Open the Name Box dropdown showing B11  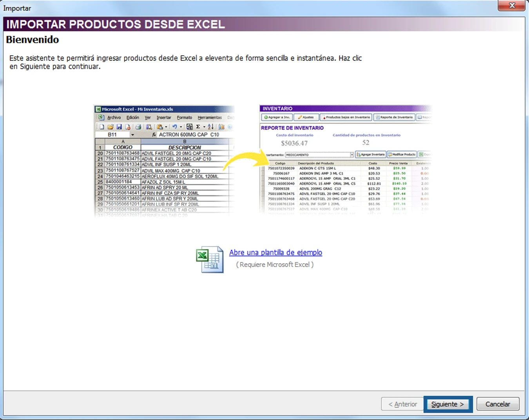point(132,134)
